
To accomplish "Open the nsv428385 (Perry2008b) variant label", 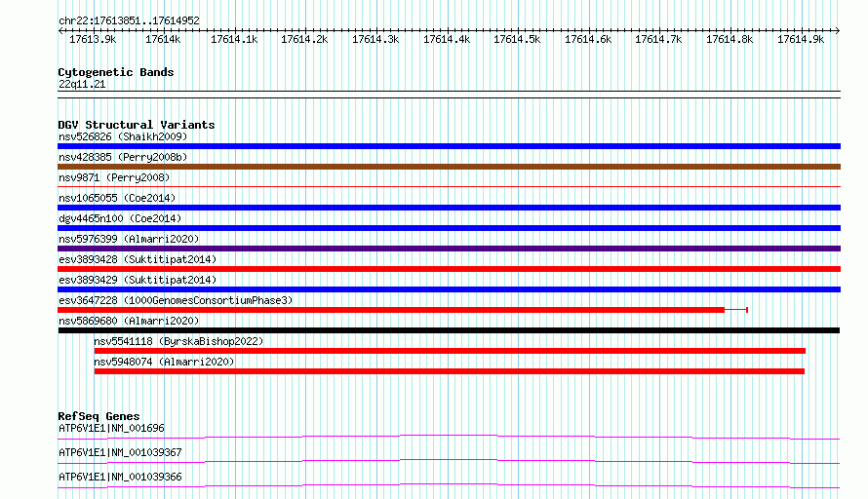I will click(123, 157).
